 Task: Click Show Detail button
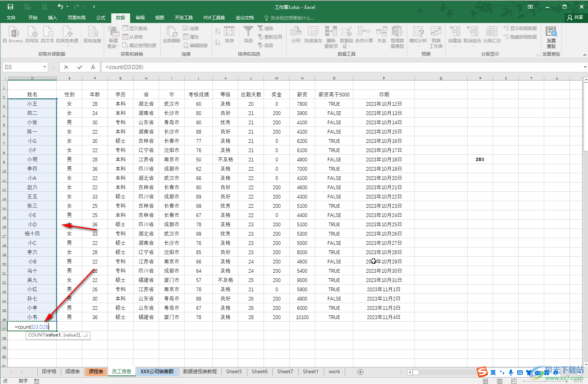(x=520, y=28)
